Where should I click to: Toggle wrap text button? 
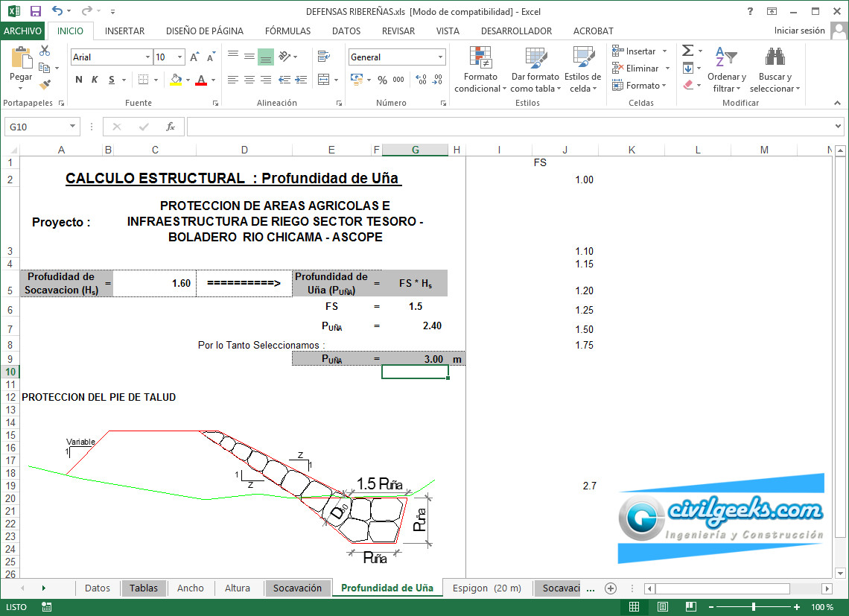coord(323,57)
